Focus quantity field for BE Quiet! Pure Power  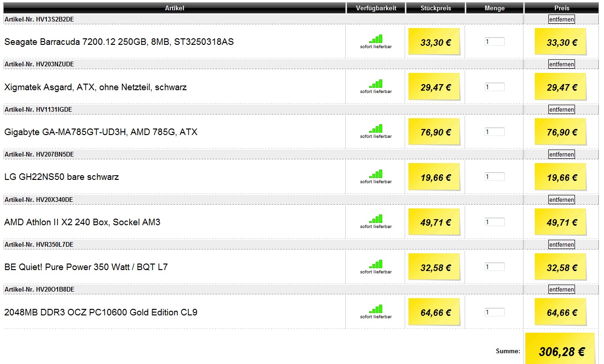coord(495,267)
